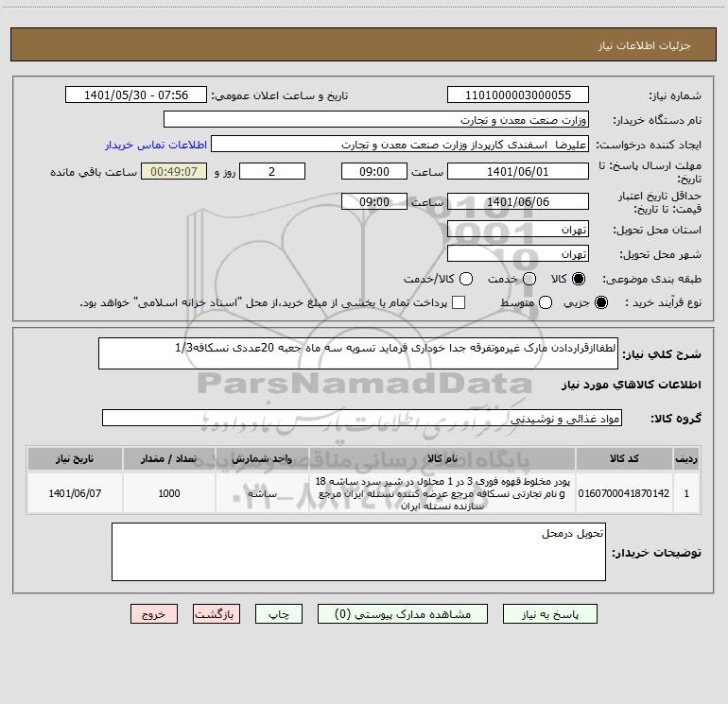This screenshot has width=728, height=704.
Task: Click the پاسخ به نیاز button
Action: click(x=549, y=614)
